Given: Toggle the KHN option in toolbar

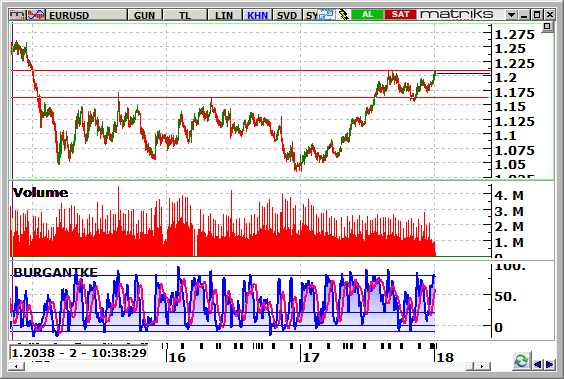Looking at the screenshot, I should pos(258,15).
